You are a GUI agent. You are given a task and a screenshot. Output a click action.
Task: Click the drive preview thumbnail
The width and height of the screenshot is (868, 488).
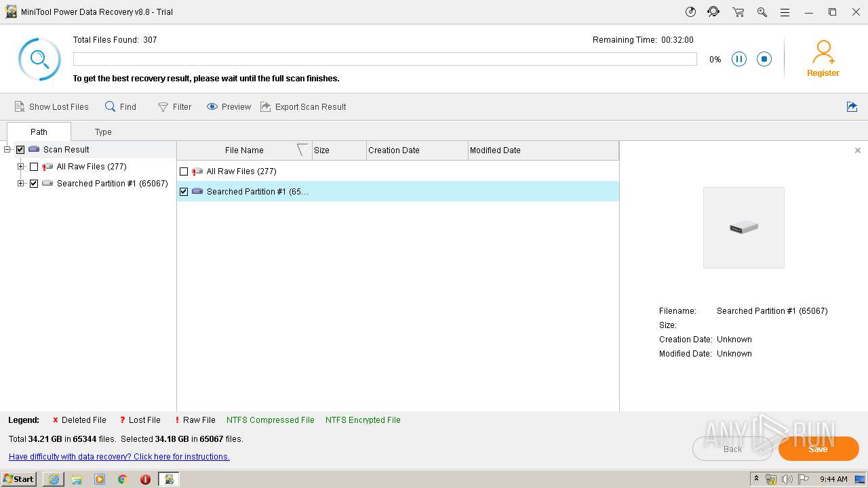[x=744, y=228]
